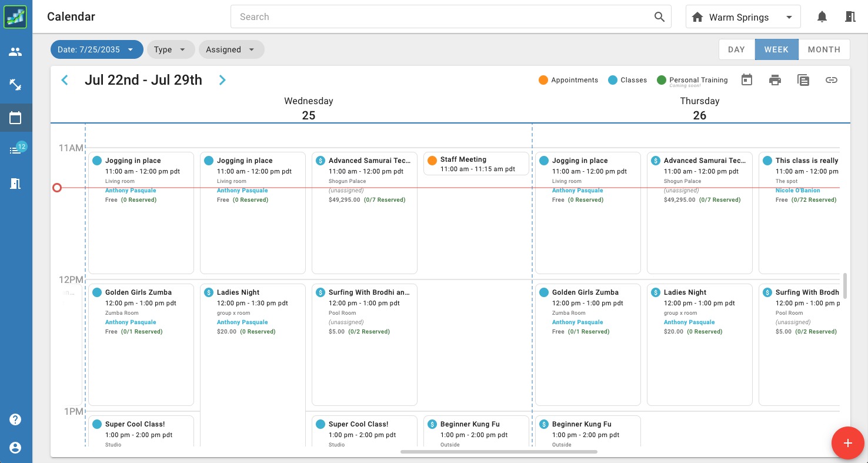The width and height of the screenshot is (868, 463).
Task: Switch to the DAY view tab
Action: 736,49
